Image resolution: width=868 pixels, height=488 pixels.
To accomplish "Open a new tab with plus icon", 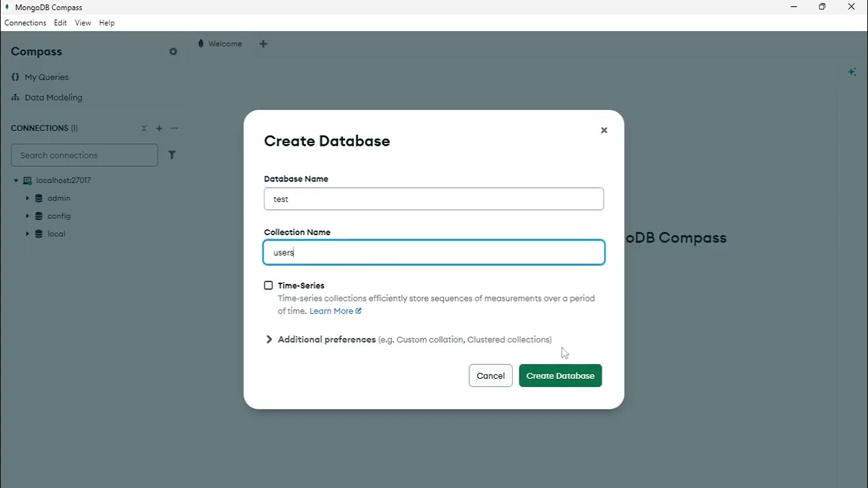I will click(x=263, y=44).
